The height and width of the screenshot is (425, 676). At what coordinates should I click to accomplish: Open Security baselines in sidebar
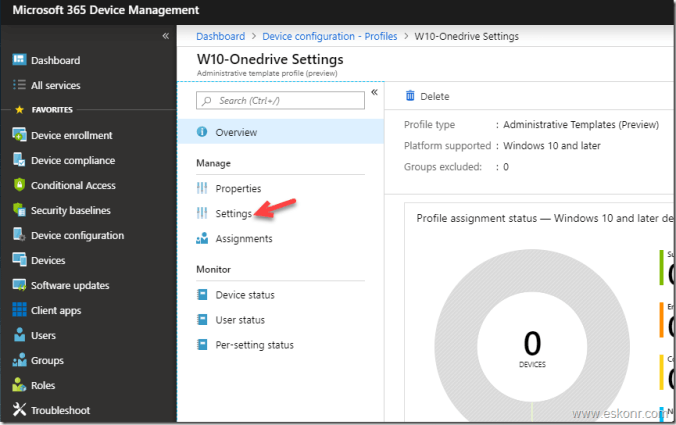[70, 210]
